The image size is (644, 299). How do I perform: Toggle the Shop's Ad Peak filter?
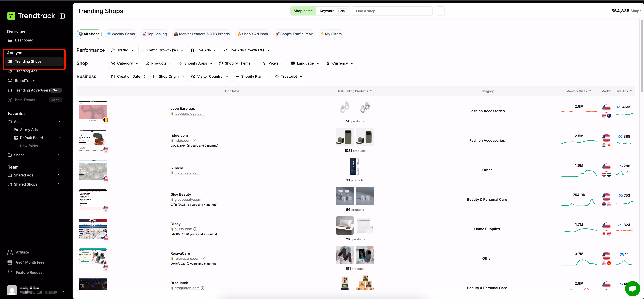[x=253, y=34]
